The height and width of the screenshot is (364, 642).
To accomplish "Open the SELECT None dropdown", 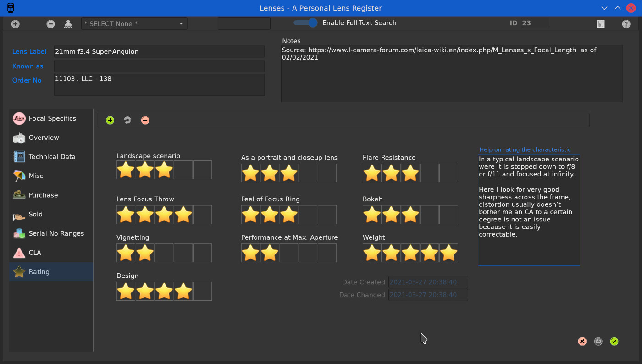I will (x=134, y=24).
